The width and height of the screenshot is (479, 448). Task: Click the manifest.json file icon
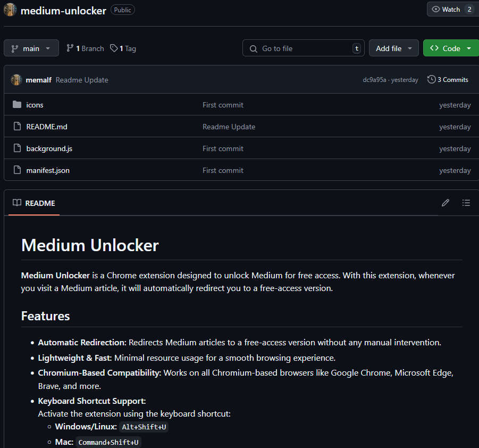coord(18,170)
